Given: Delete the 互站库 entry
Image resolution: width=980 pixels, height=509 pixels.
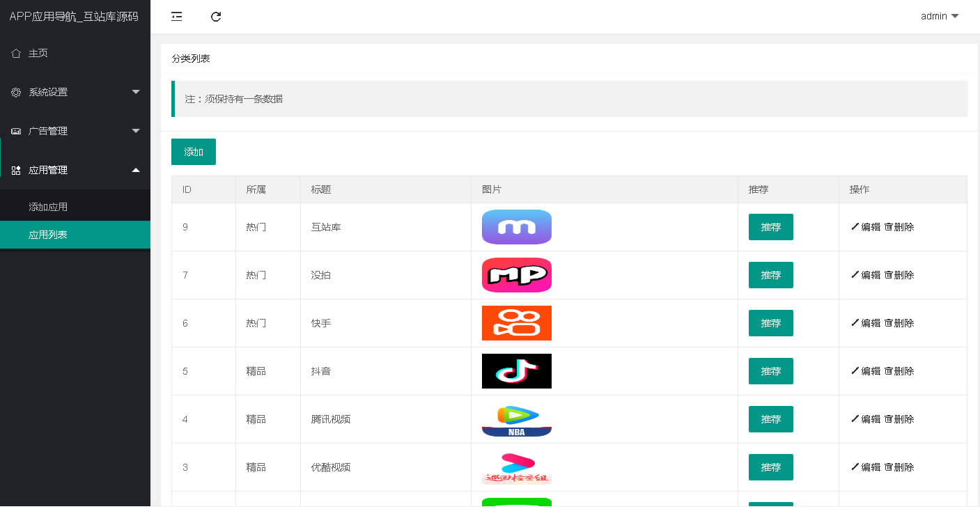Looking at the screenshot, I should tap(899, 227).
